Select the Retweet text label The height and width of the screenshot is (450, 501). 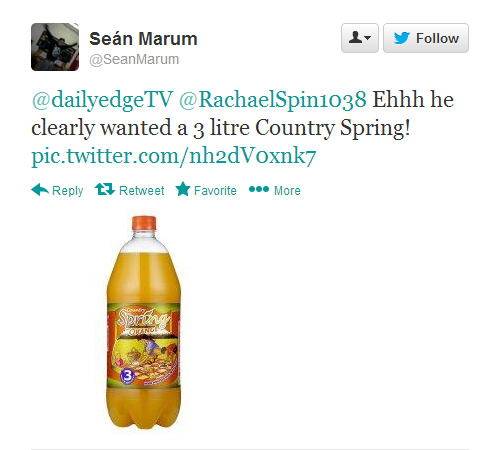pos(142,191)
